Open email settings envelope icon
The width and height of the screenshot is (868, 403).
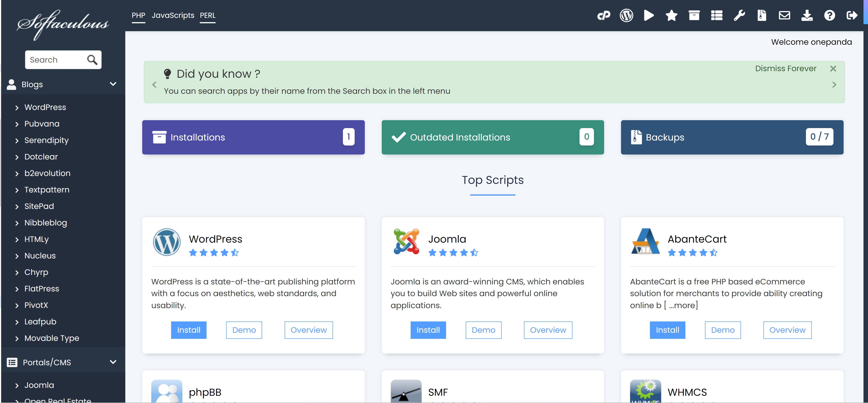pyautogui.click(x=784, y=16)
